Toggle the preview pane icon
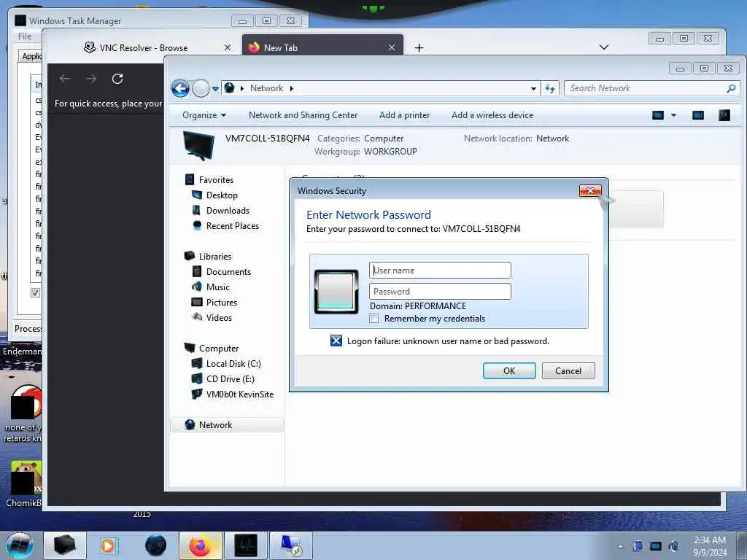Screen dimensions: 747x560 (698, 115)
